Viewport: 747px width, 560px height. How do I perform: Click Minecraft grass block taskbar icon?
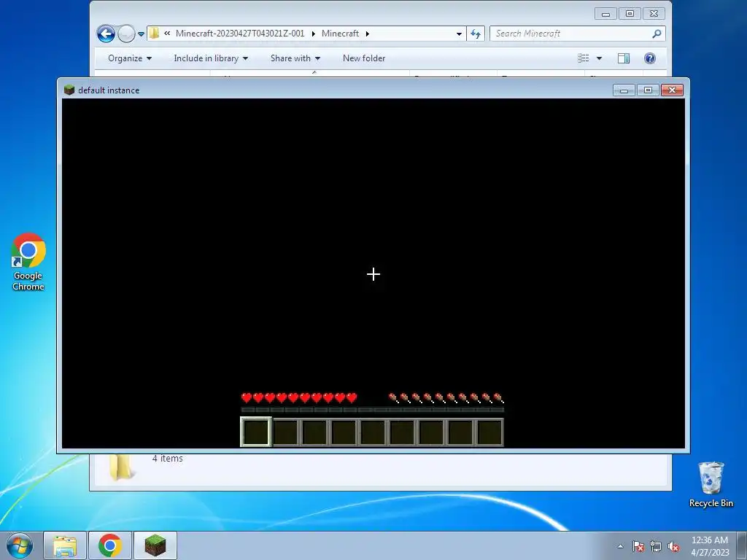(x=155, y=545)
